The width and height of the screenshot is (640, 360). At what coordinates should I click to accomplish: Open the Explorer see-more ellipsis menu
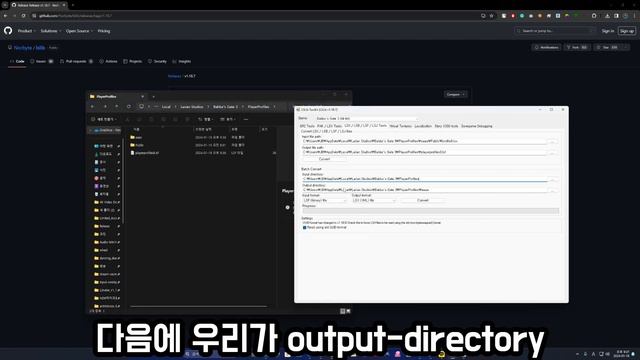click(x=246, y=119)
